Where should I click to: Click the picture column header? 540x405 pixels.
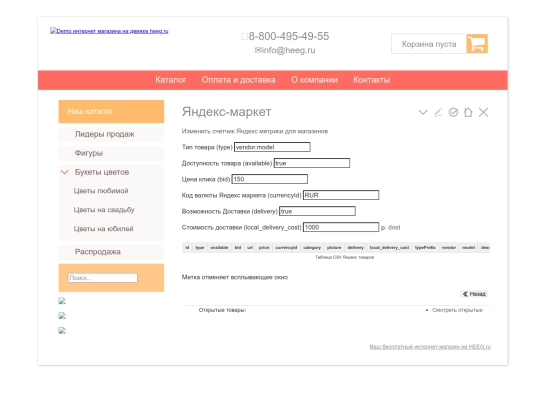point(334,248)
